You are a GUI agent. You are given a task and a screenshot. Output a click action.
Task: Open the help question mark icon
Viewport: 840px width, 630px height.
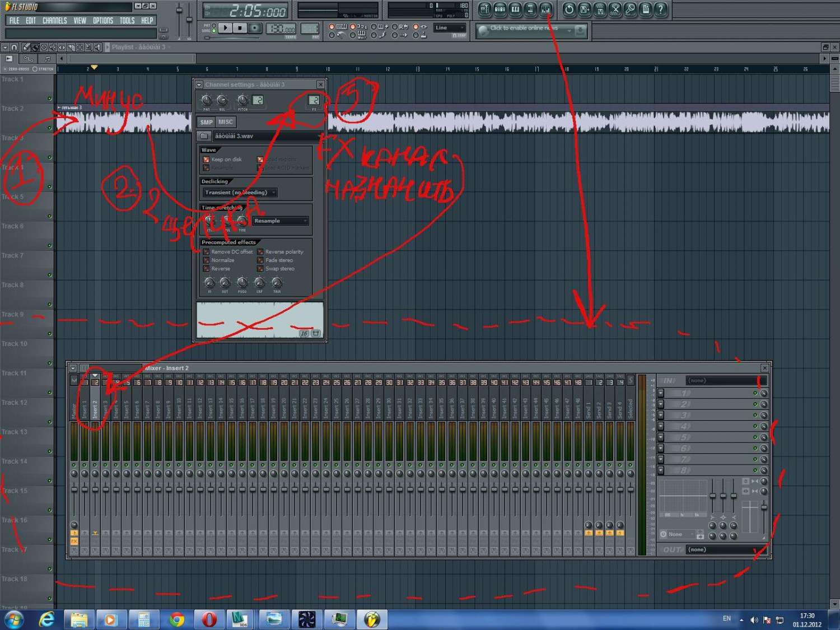click(660, 9)
